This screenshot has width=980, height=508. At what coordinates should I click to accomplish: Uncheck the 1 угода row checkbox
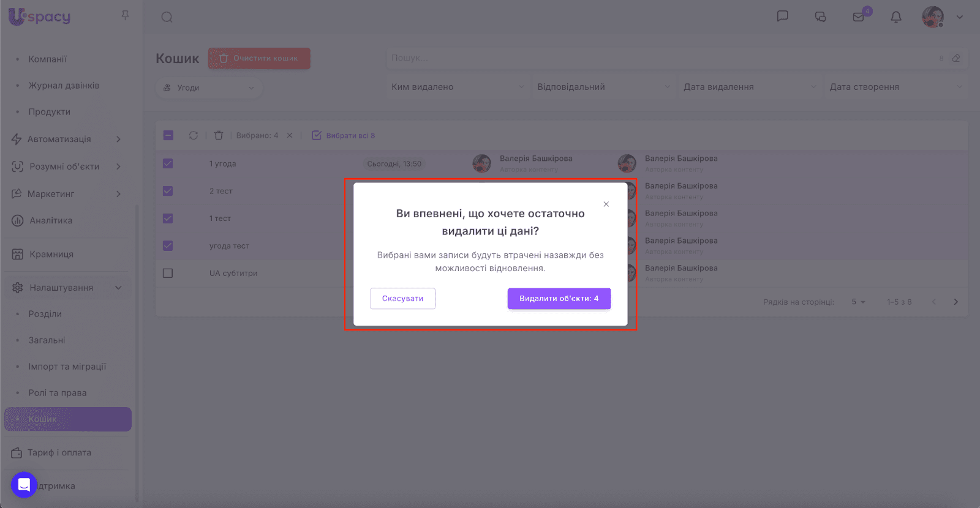tap(168, 163)
